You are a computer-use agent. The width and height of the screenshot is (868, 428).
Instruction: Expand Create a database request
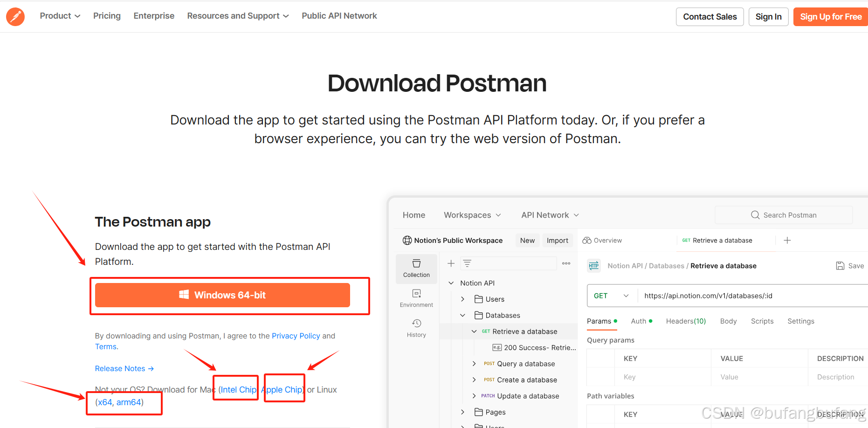474,380
